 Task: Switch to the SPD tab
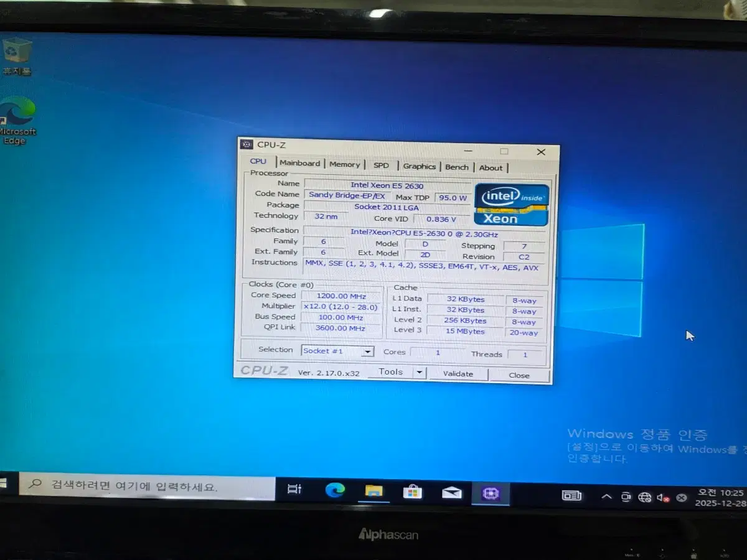click(381, 165)
